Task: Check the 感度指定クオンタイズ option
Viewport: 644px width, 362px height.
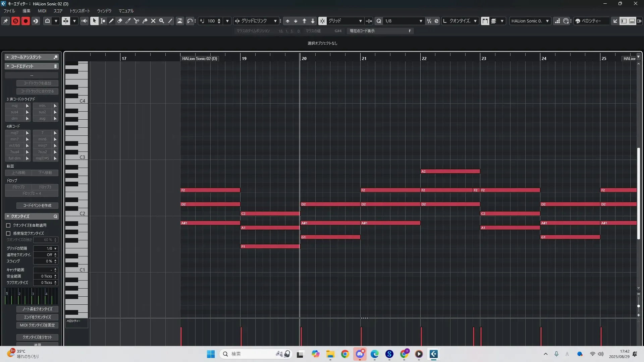Action: coord(8,233)
